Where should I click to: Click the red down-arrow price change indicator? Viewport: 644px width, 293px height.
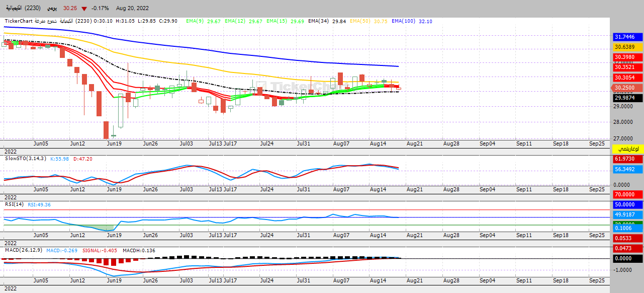click(84, 9)
